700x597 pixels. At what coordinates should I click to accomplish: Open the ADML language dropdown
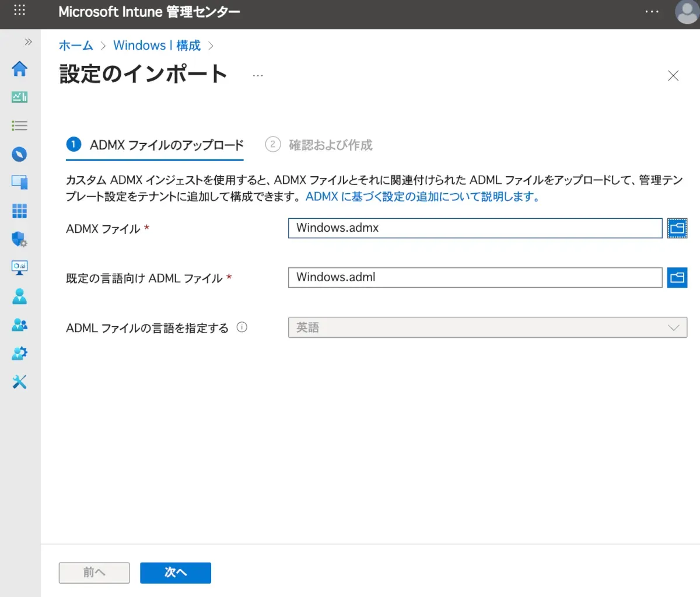pos(487,327)
